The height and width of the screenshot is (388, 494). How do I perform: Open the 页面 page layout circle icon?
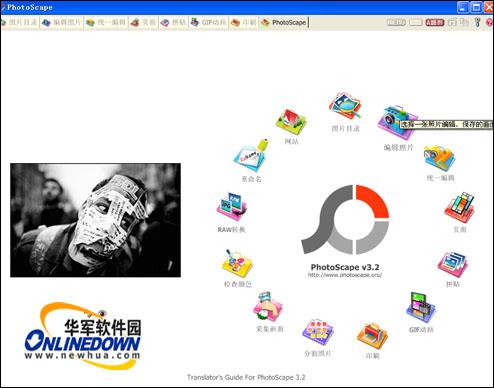460,207
